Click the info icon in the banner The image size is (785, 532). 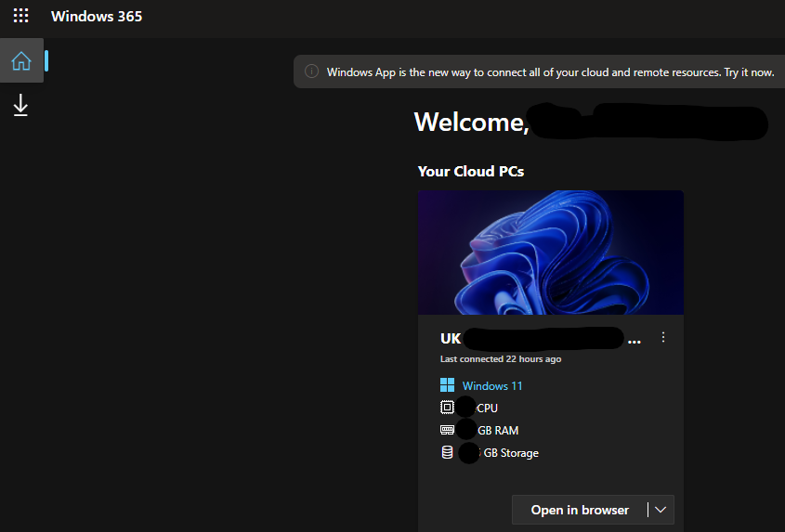coord(311,71)
